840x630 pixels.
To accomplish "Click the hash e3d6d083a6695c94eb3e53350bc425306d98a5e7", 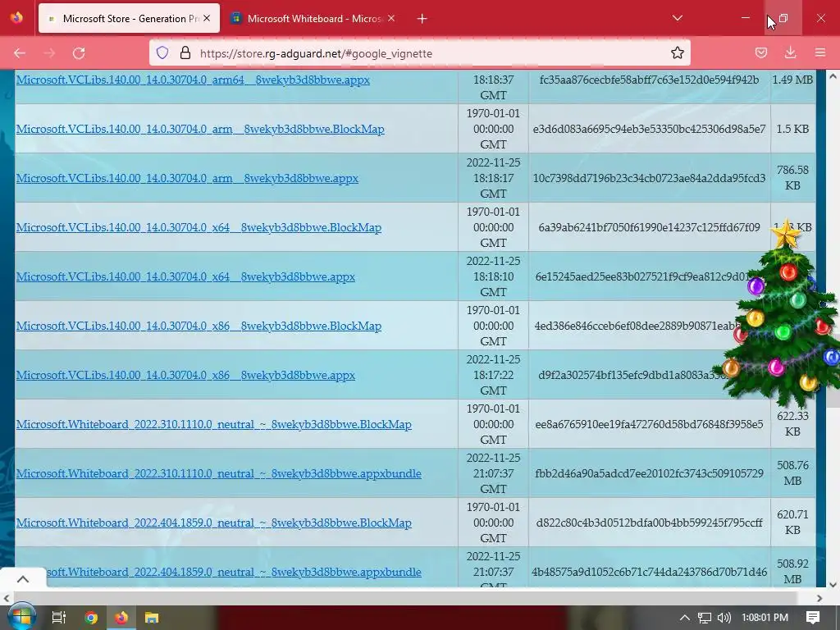I will click(x=649, y=129).
